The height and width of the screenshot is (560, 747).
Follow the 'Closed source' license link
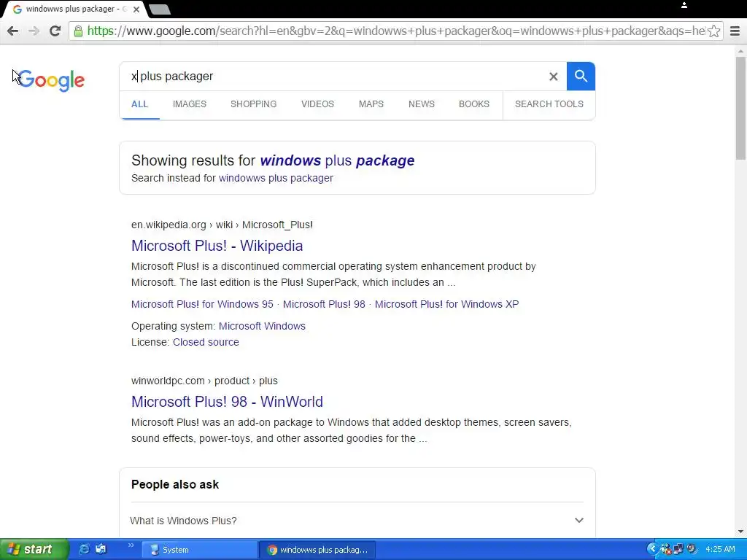(x=206, y=343)
